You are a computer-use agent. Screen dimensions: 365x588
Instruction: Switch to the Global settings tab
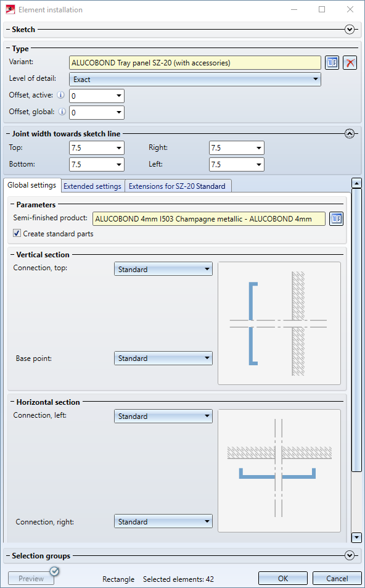32,185
